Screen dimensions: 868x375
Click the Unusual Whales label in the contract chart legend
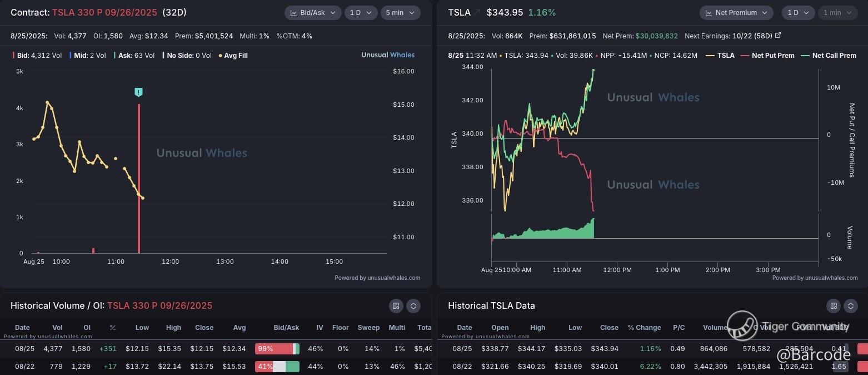pos(387,55)
